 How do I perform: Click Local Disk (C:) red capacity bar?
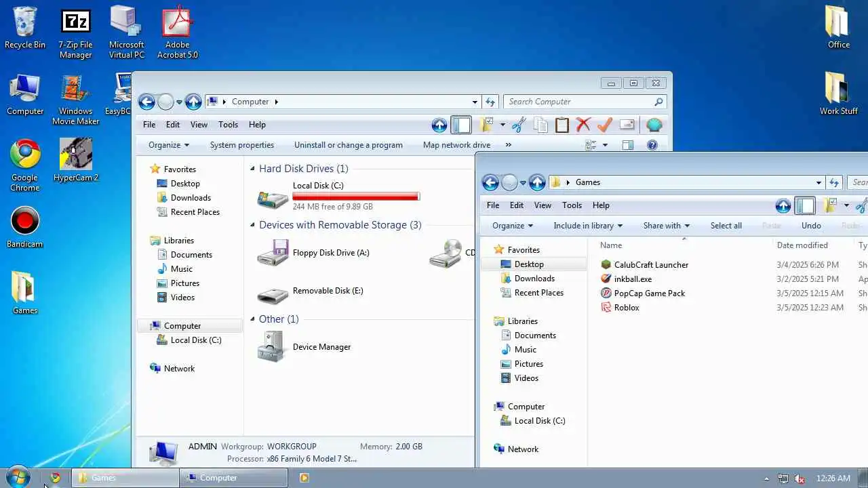click(x=356, y=197)
